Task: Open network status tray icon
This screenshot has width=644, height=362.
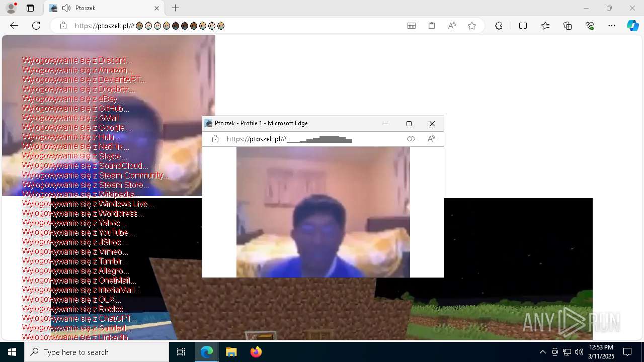Action: 567,352
